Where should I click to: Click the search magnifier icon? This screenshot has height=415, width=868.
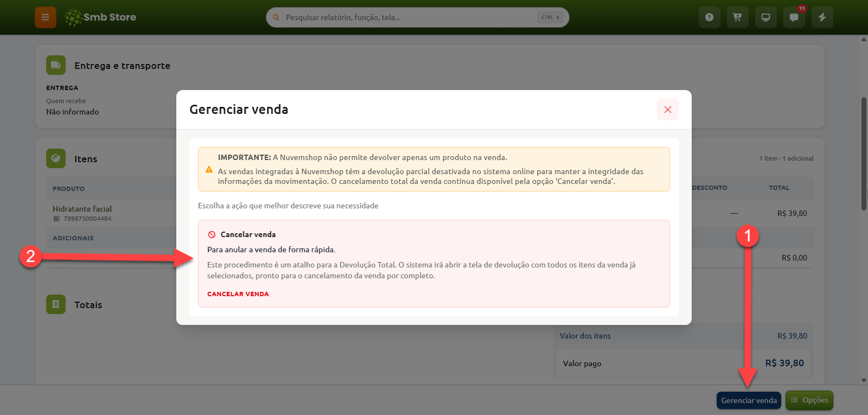(x=276, y=17)
